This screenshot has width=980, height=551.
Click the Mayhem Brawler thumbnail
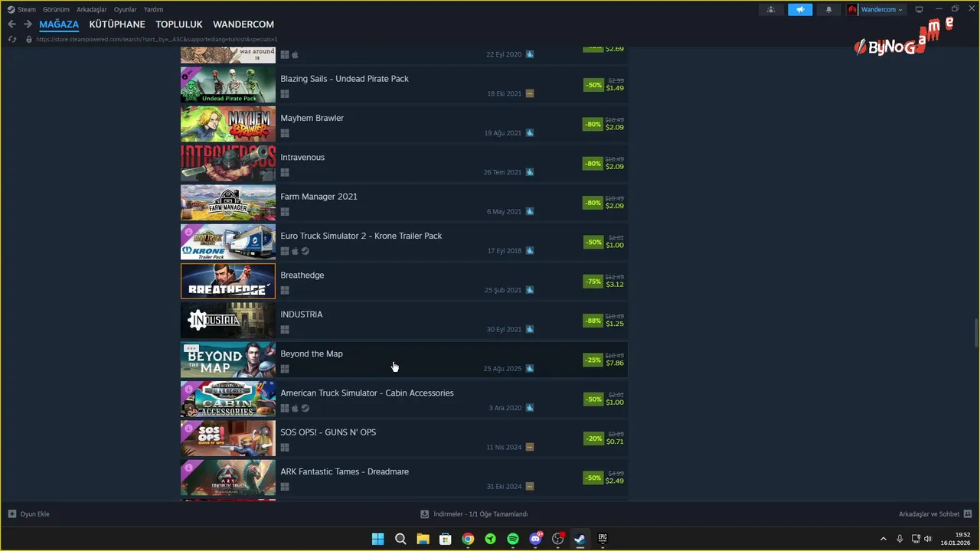pyautogui.click(x=228, y=124)
